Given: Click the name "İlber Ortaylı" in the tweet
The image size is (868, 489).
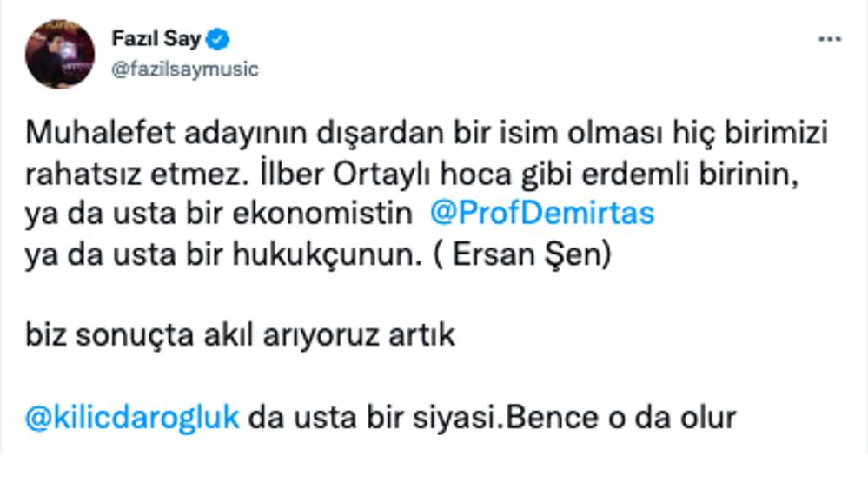Looking at the screenshot, I should (305, 174).
